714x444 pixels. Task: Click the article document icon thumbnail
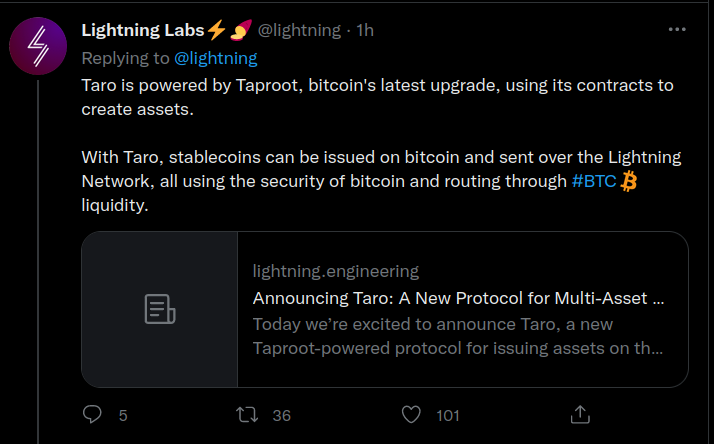pyautogui.click(x=160, y=309)
